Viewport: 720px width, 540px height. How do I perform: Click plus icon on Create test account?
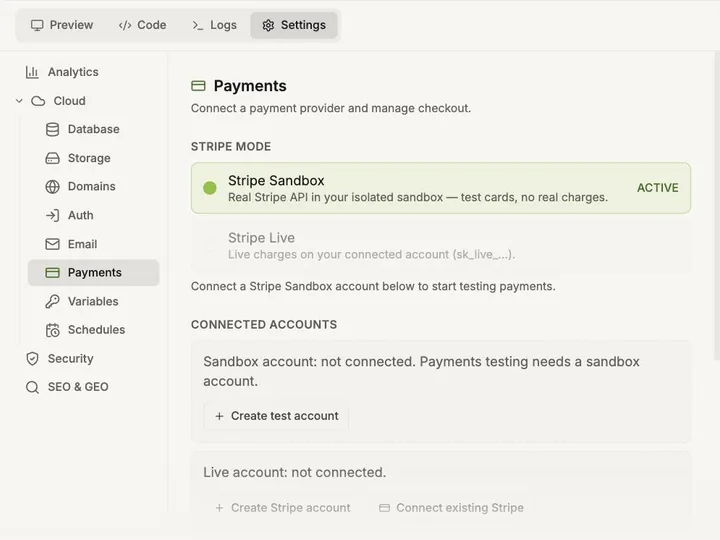point(219,416)
